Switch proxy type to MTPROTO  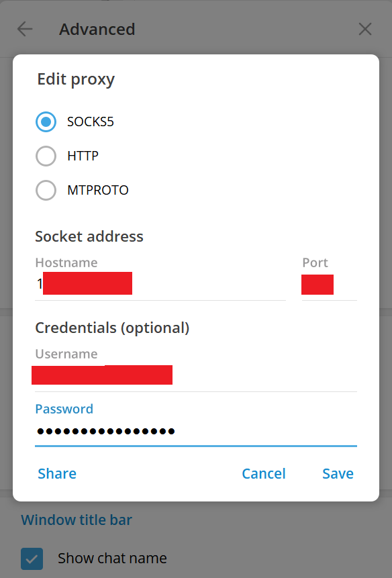pyautogui.click(x=46, y=190)
